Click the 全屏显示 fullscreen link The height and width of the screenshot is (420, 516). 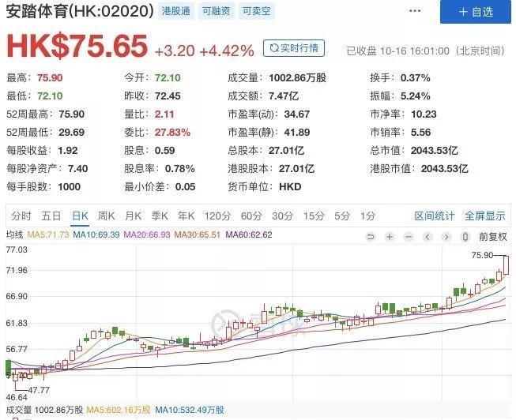[x=485, y=216]
